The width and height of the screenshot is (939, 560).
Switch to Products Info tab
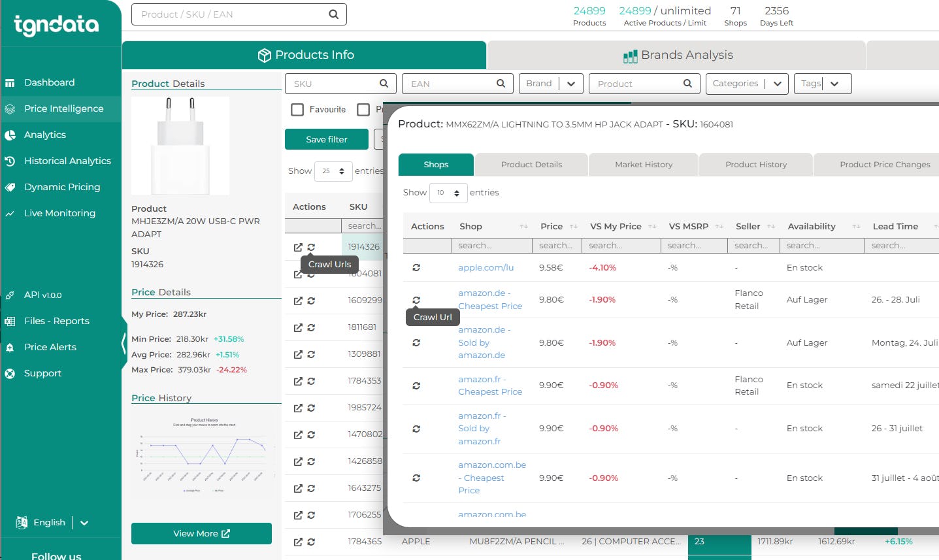[x=305, y=55]
